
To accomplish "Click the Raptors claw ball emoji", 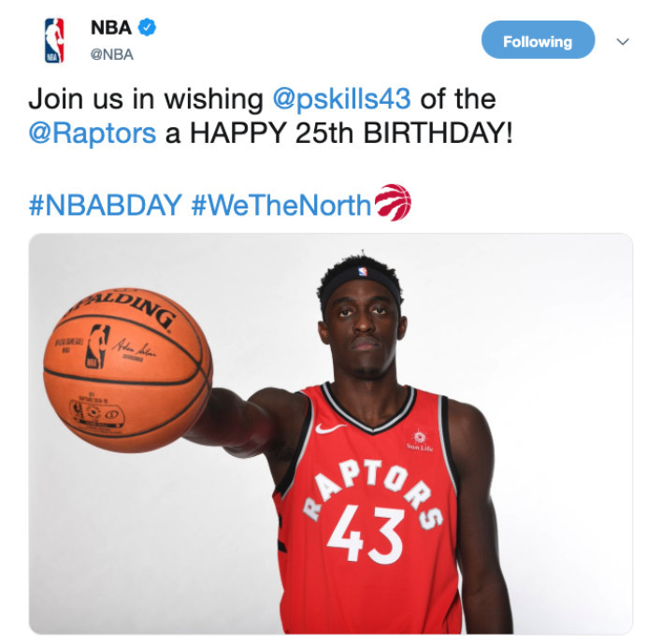I will click(x=393, y=202).
